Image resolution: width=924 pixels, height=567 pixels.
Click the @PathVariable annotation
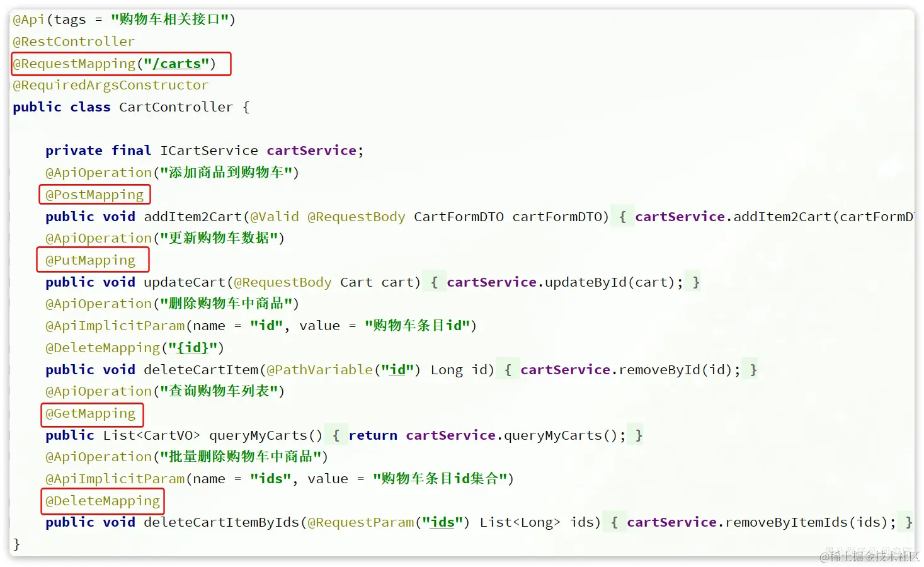point(320,370)
